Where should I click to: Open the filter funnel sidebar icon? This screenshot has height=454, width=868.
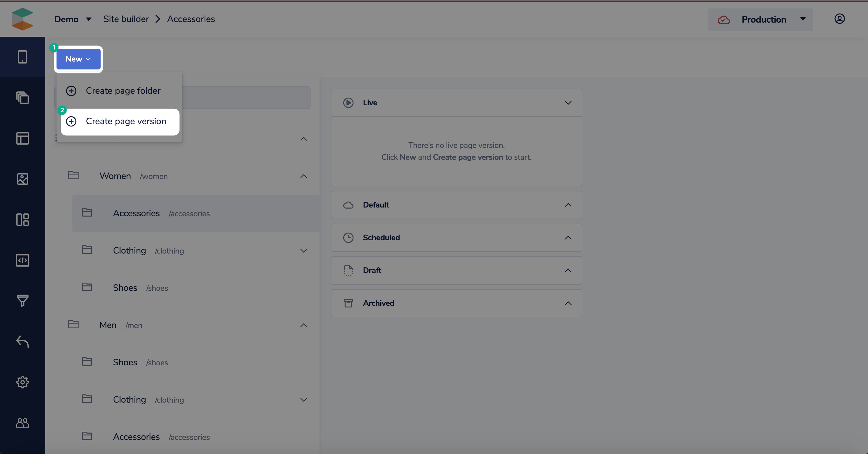click(x=22, y=301)
